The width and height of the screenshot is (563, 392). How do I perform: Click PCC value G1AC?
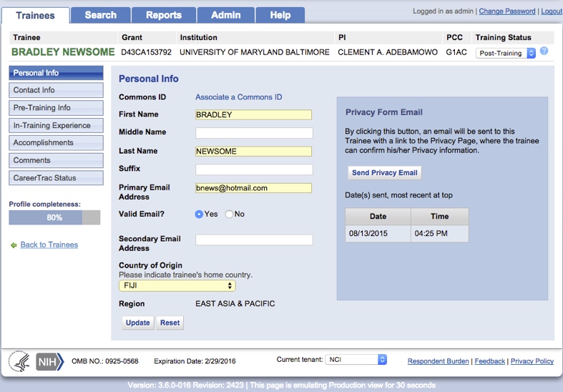tap(456, 52)
